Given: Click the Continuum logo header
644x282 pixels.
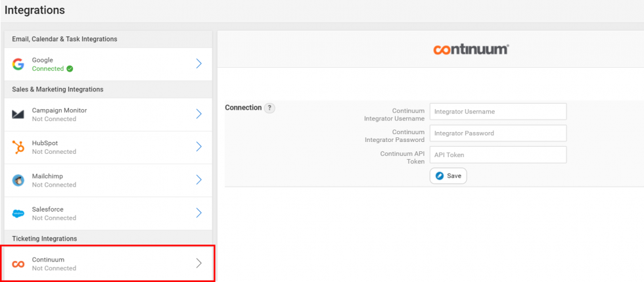Looking at the screenshot, I should (x=471, y=49).
